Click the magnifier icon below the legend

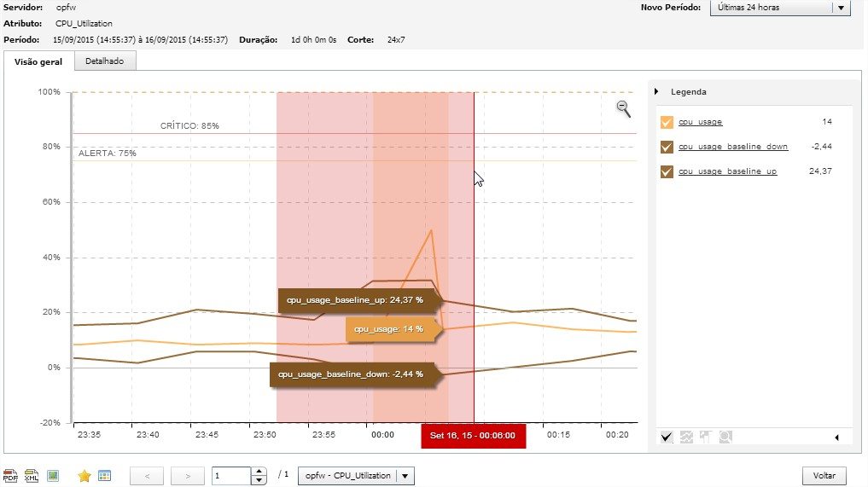725,438
